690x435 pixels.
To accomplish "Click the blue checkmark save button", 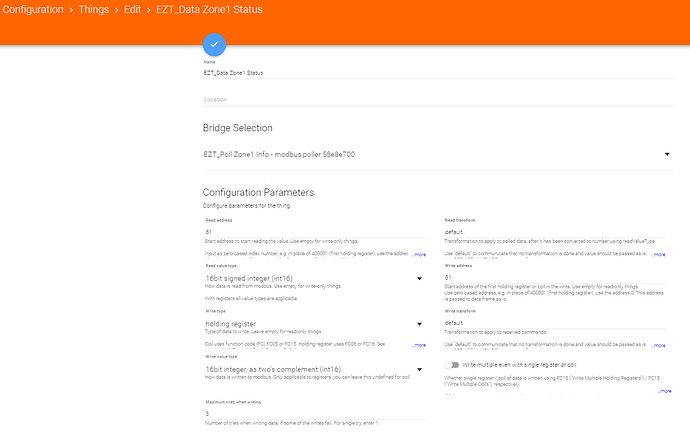I will (x=215, y=45).
